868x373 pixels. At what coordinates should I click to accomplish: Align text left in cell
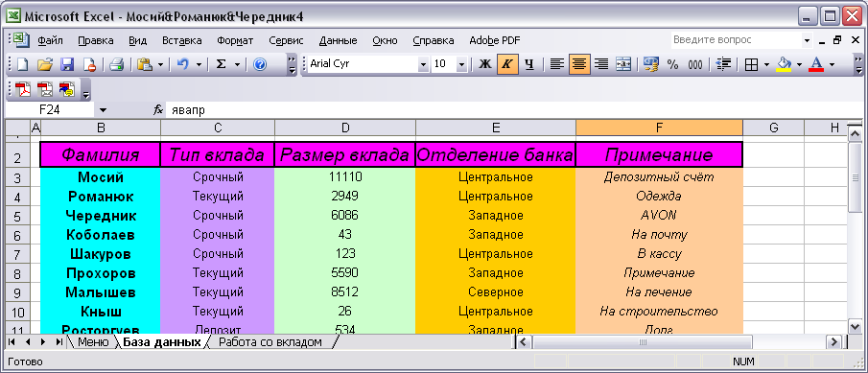[557, 65]
